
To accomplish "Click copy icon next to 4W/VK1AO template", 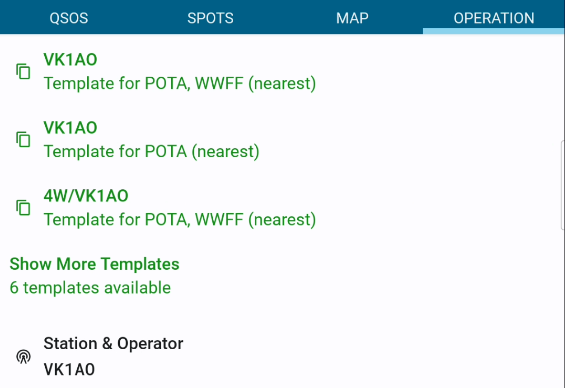I will tap(23, 208).
